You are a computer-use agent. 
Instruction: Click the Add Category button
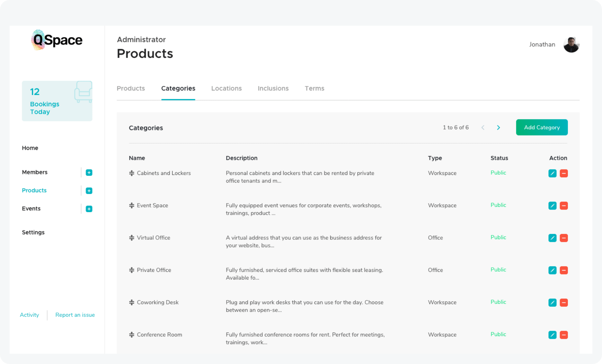(542, 127)
